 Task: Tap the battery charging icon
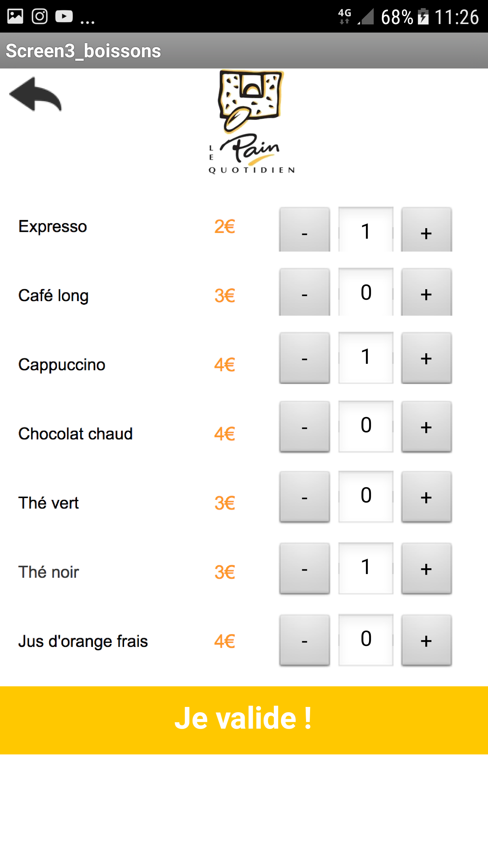tap(423, 16)
